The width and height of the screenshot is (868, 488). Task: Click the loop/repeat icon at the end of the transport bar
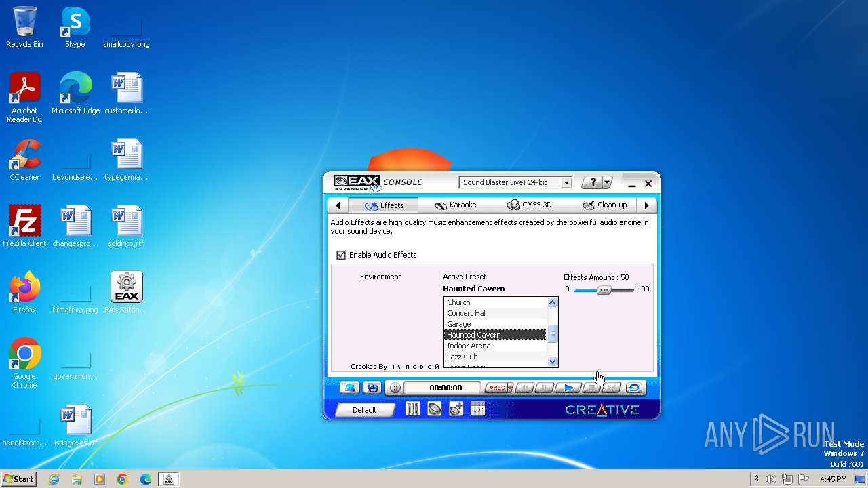tap(633, 388)
